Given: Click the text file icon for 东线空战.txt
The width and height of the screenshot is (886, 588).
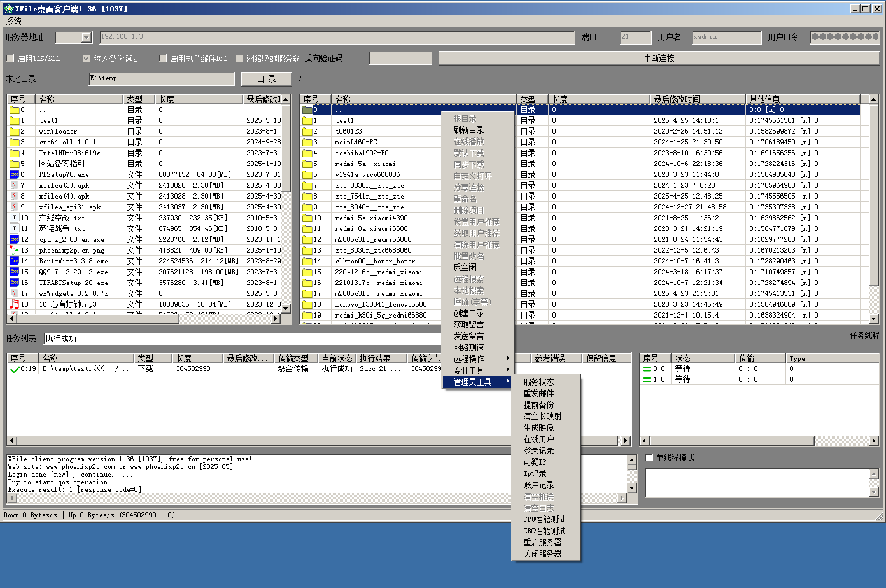Looking at the screenshot, I should pyautogui.click(x=14, y=218).
